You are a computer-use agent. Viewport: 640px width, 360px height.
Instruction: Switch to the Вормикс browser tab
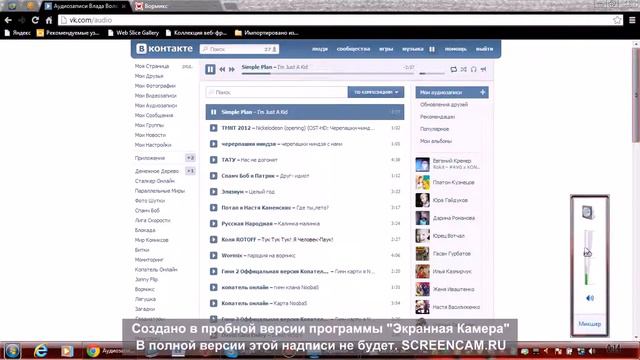(176, 6)
